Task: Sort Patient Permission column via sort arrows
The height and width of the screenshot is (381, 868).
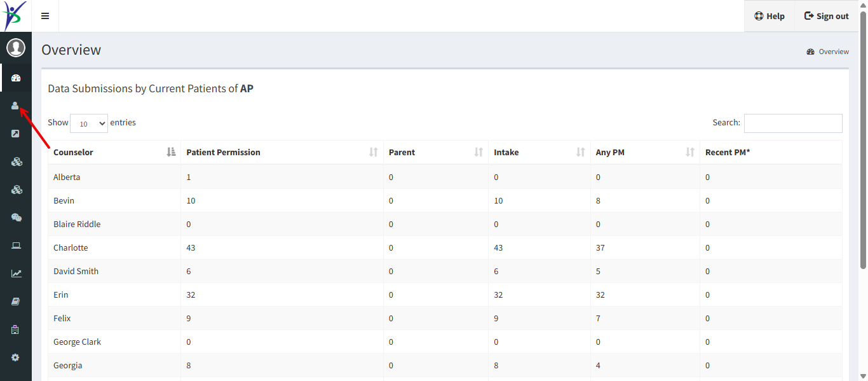Action: pos(374,152)
